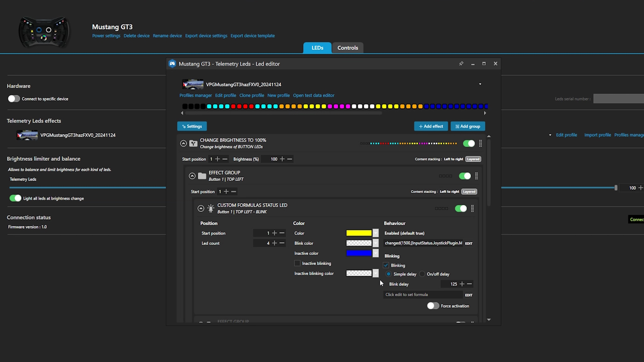Open the Blink color dropdown arrow
644x362 pixels.
[375, 243]
